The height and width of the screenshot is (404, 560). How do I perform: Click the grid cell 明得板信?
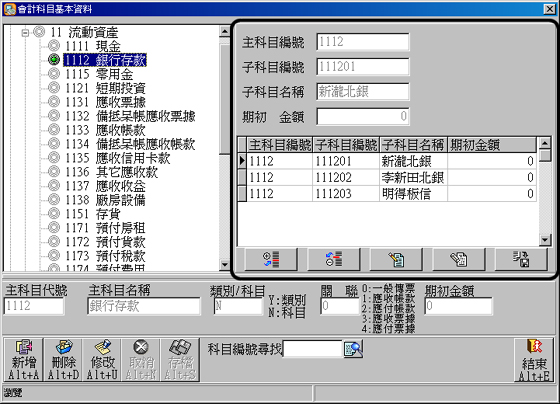click(x=414, y=194)
